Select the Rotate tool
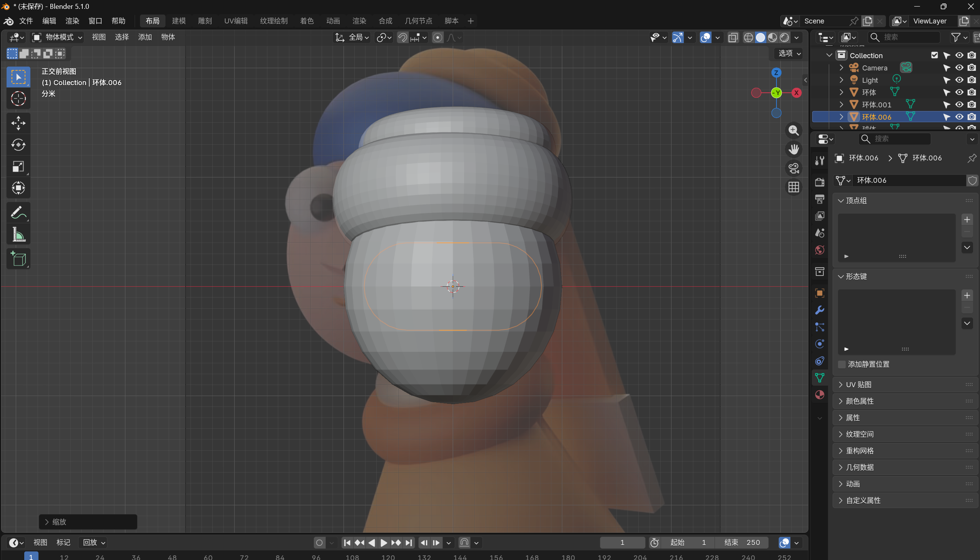 [x=18, y=145]
